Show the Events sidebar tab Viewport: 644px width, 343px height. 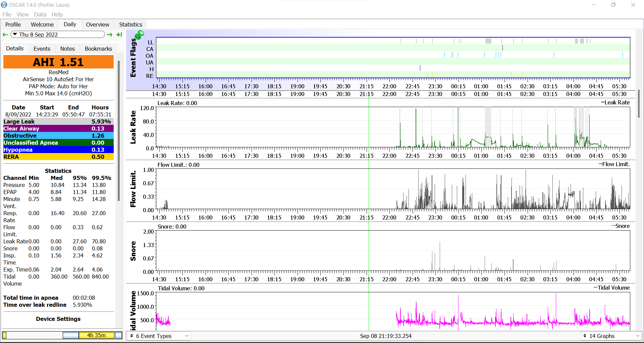(x=42, y=49)
